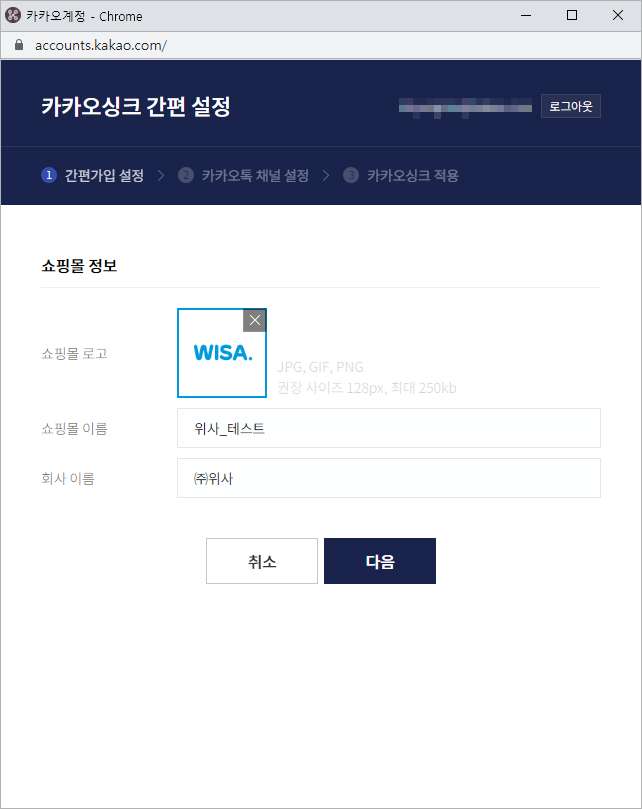Viewport: 642px width, 809px height.
Task: Focus the 쇼핑몰 이름 input field
Action: [388, 428]
